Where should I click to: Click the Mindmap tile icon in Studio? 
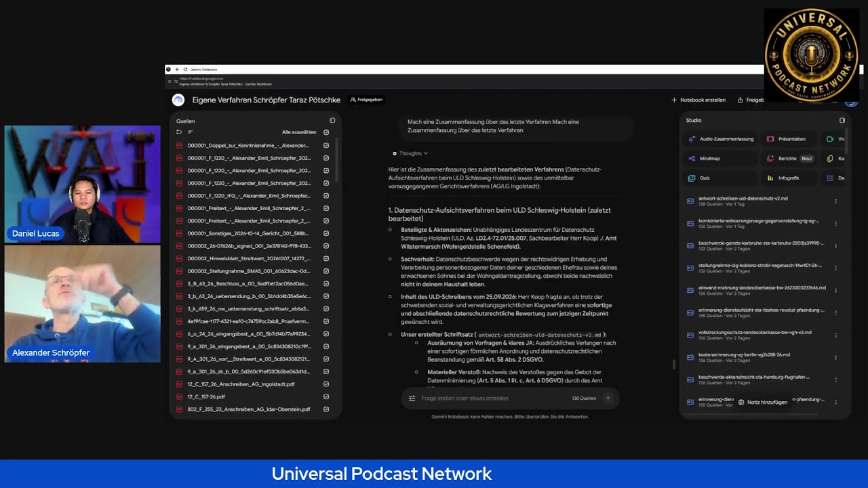click(x=692, y=159)
